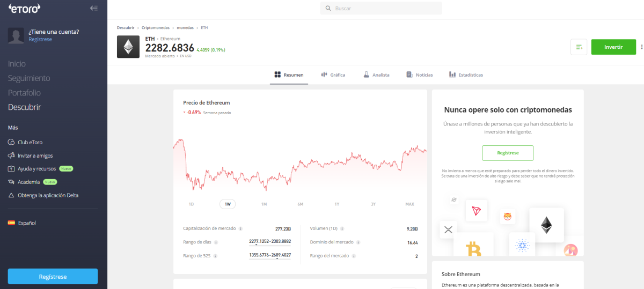The image size is (644, 289).
Task: Click the Cardano coin tile
Action: point(522,245)
